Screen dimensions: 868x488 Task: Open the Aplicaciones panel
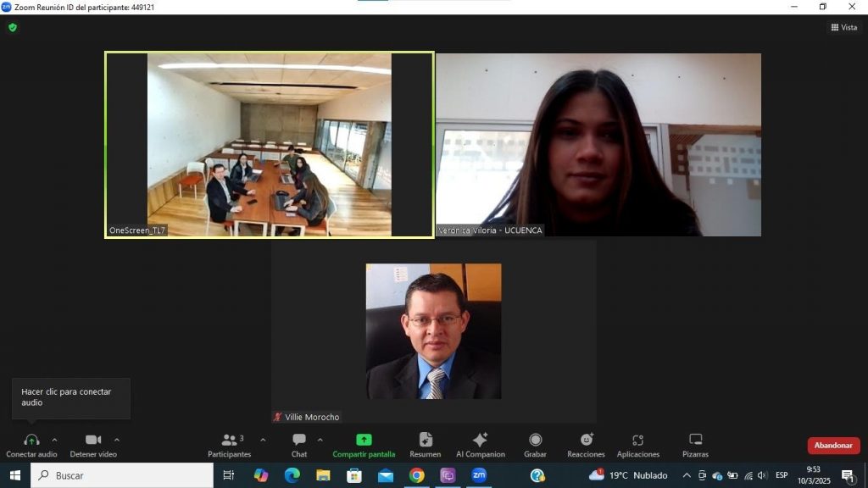click(x=638, y=441)
